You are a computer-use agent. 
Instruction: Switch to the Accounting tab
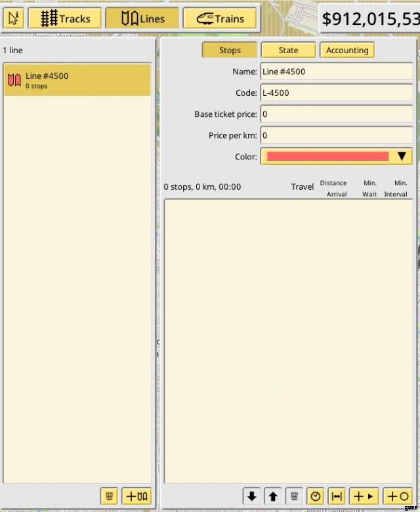point(347,50)
